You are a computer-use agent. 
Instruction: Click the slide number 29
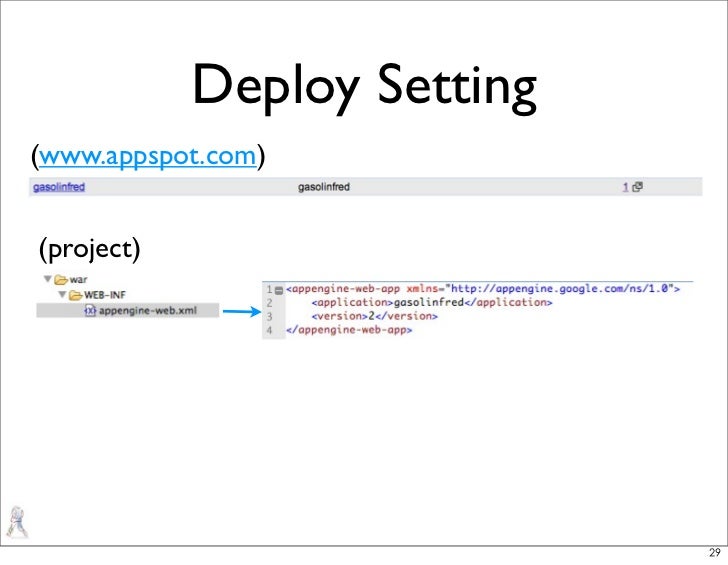point(715,552)
